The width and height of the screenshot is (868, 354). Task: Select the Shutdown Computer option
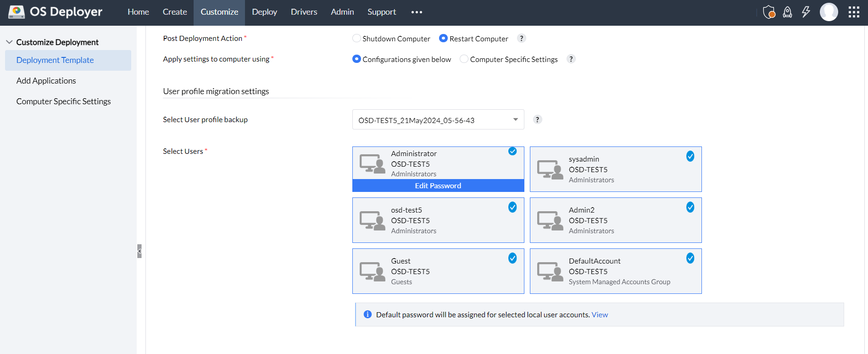pos(356,39)
